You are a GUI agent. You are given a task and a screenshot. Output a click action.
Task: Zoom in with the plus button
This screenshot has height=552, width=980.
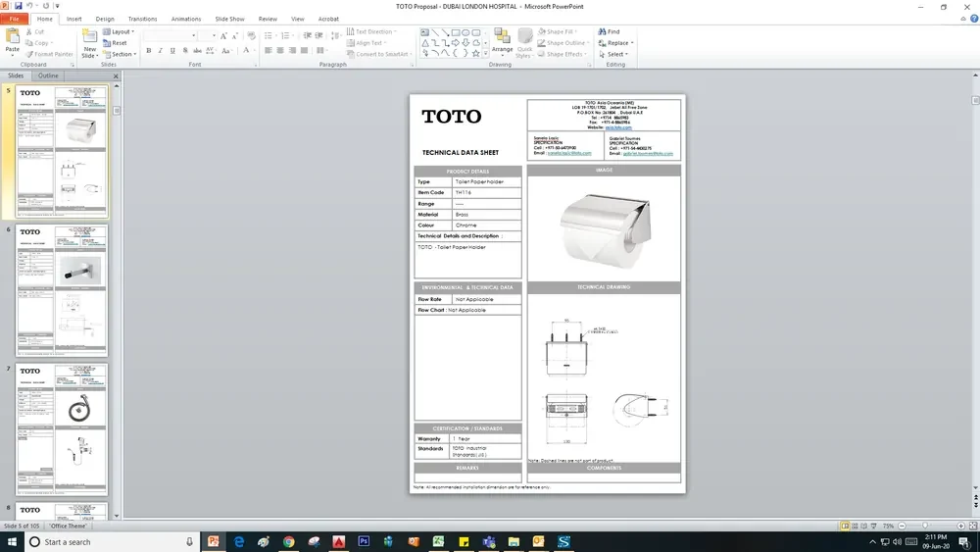(960, 526)
